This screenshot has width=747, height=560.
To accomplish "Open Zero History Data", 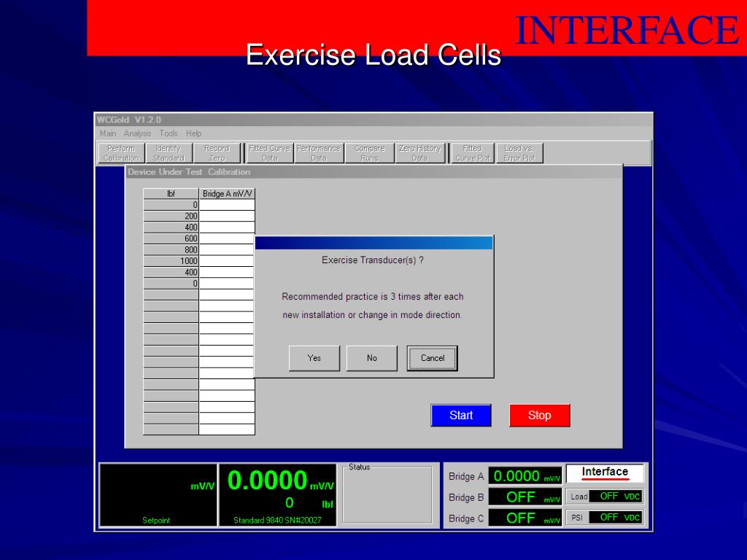I will [419, 153].
